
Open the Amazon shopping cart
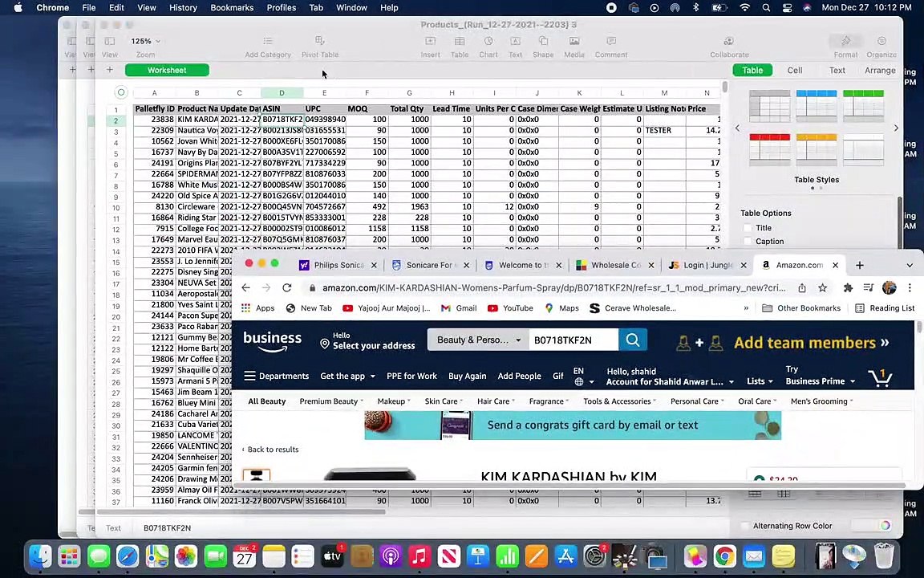[x=880, y=377]
